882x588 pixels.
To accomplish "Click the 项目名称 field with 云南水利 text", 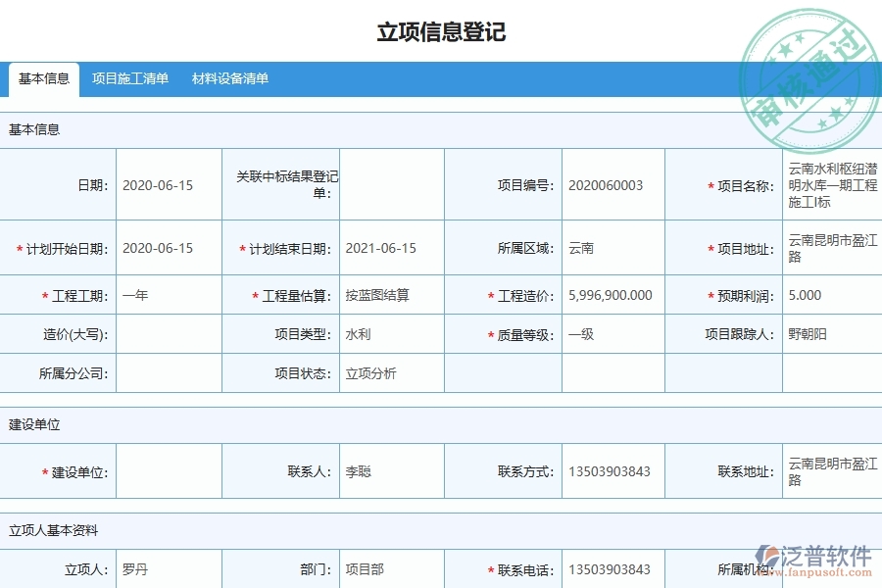I will (x=828, y=184).
